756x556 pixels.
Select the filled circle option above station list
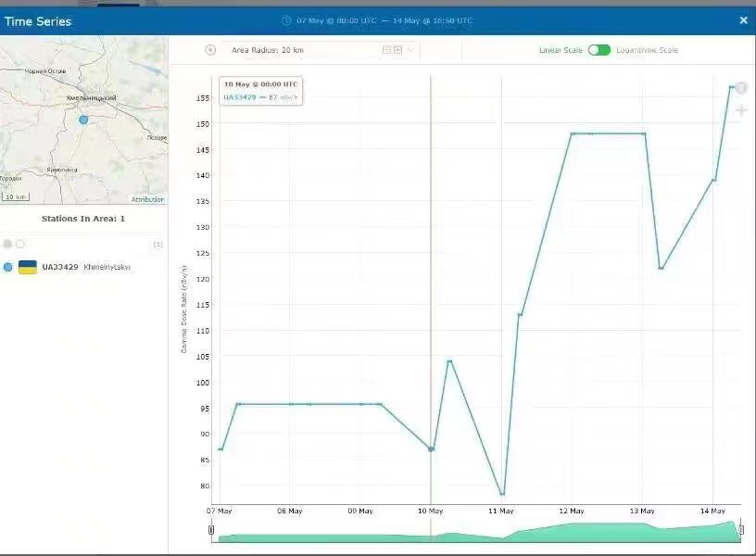(8, 244)
